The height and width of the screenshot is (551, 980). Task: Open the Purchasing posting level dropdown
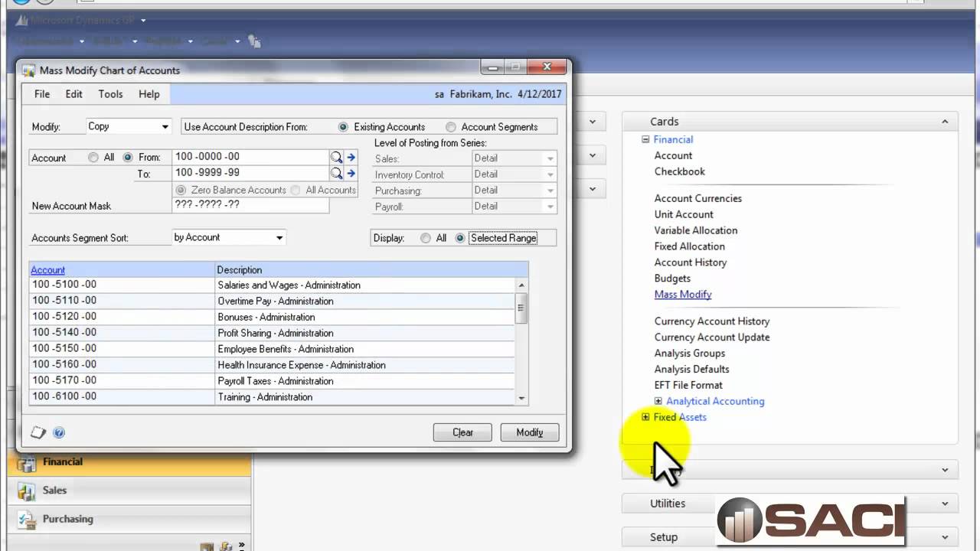[550, 191]
